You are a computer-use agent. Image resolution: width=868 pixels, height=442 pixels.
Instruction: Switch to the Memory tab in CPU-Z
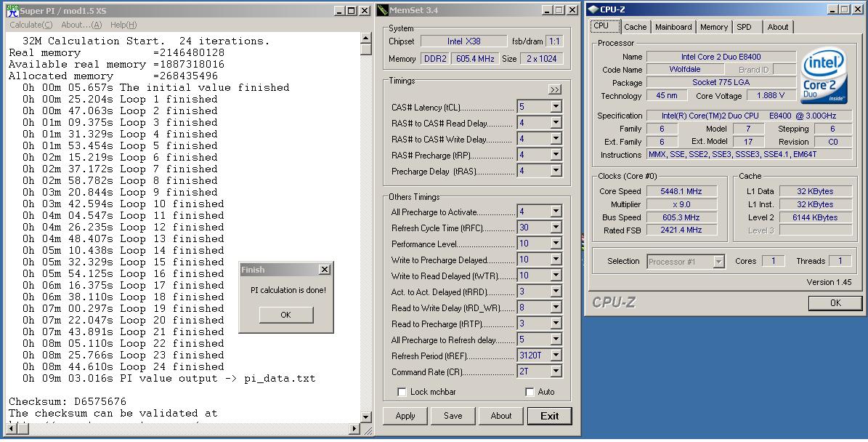pyautogui.click(x=713, y=27)
